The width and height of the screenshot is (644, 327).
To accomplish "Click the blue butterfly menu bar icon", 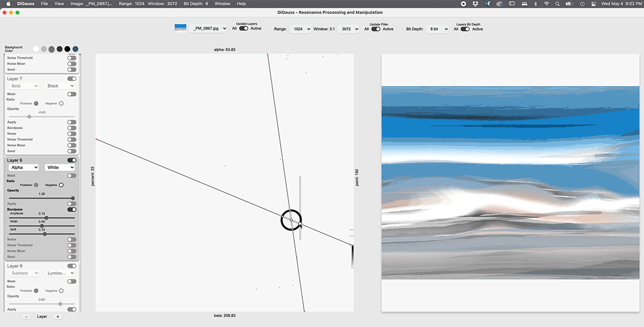I will [488, 4].
